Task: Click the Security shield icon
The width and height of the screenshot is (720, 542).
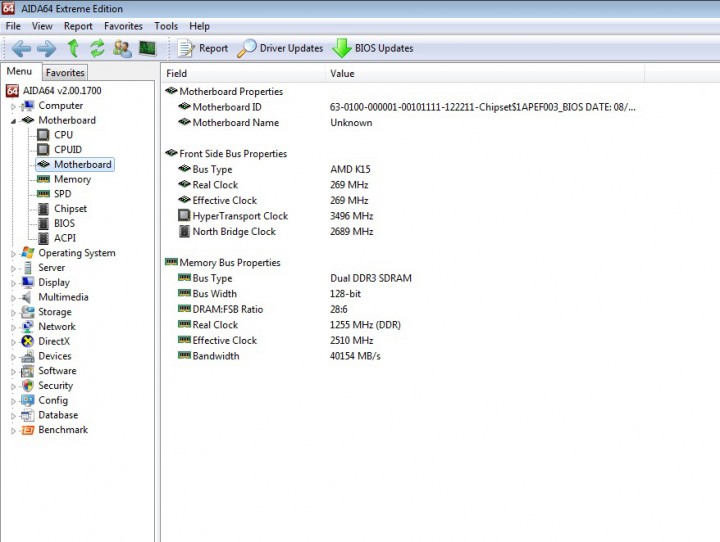Action: click(x=28, y=385)
